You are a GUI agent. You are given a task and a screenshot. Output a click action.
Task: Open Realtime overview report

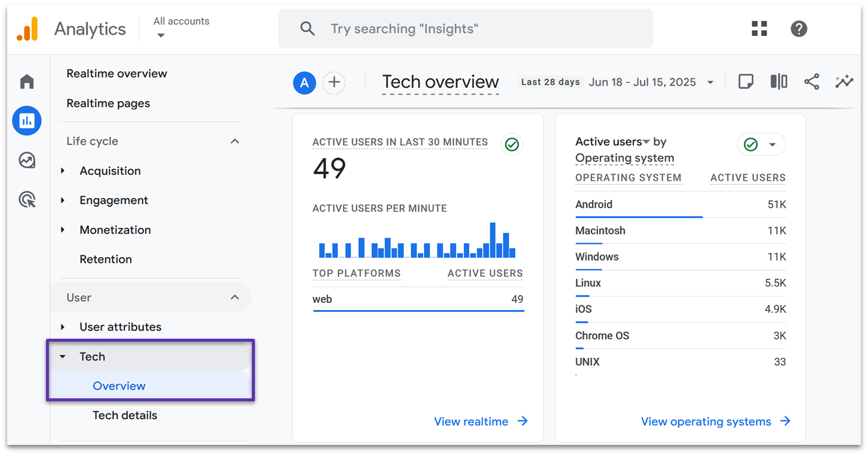click(117, 74)
